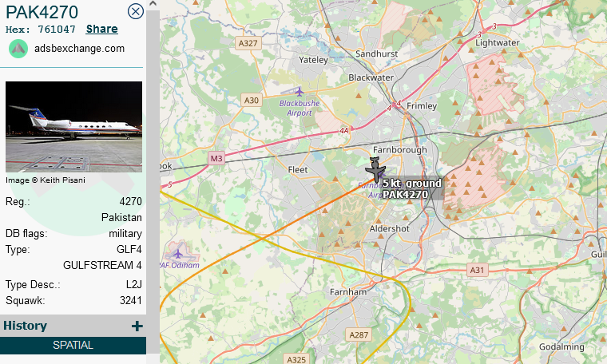Select the PAK4270 aircraft icon on map
607x364 pixels.
point(375,169)
